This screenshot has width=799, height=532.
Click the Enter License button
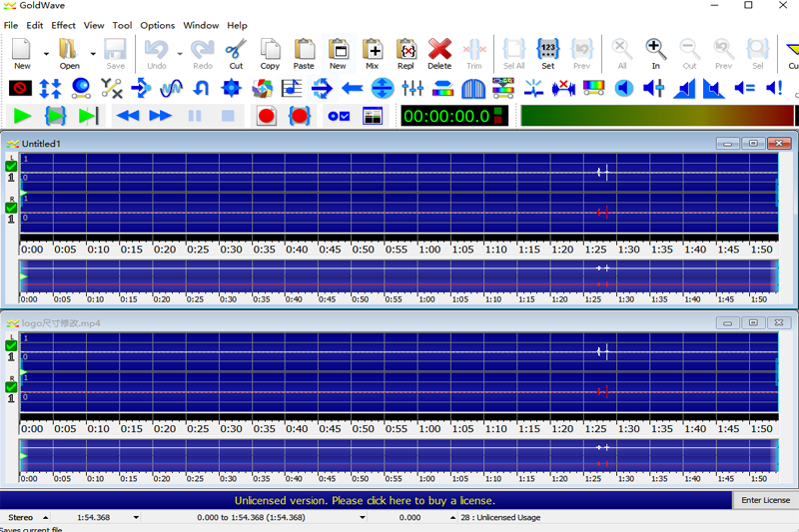[x=765, y=500]
